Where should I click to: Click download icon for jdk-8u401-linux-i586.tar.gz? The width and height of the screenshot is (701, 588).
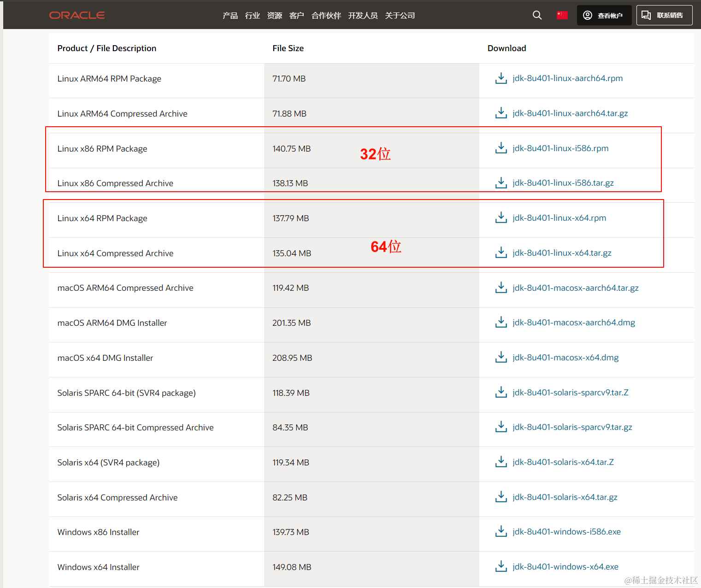[x=501, y=183]
